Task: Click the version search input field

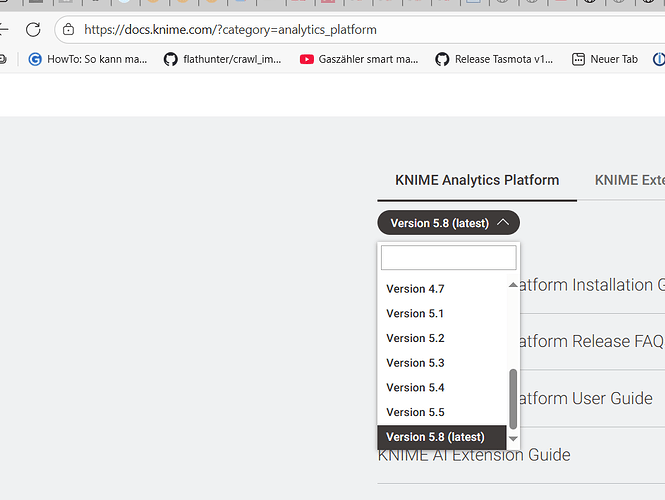Action: (448, 258)
